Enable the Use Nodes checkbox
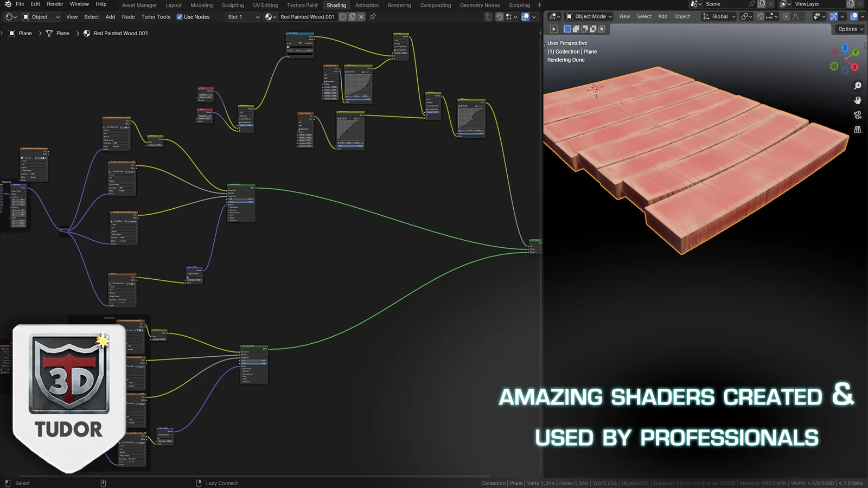The width and height of the screenshot is (868, 488). (x=178, y=17)
